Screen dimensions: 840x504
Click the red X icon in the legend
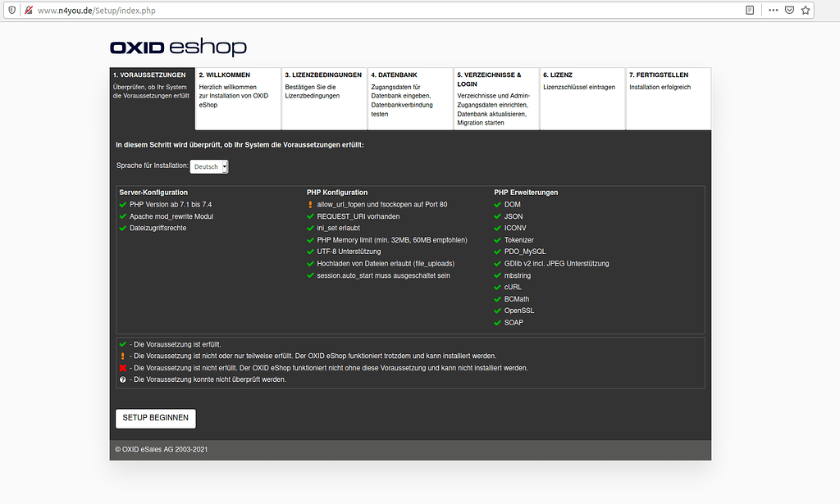(x=123, y=367)
